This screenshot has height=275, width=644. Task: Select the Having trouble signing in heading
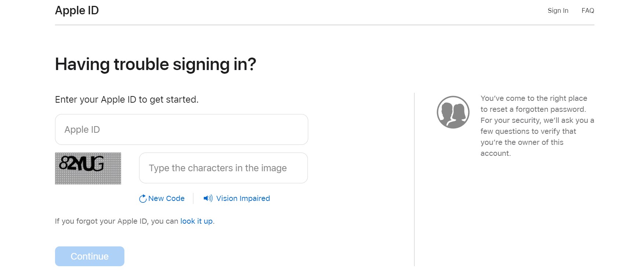156,64
